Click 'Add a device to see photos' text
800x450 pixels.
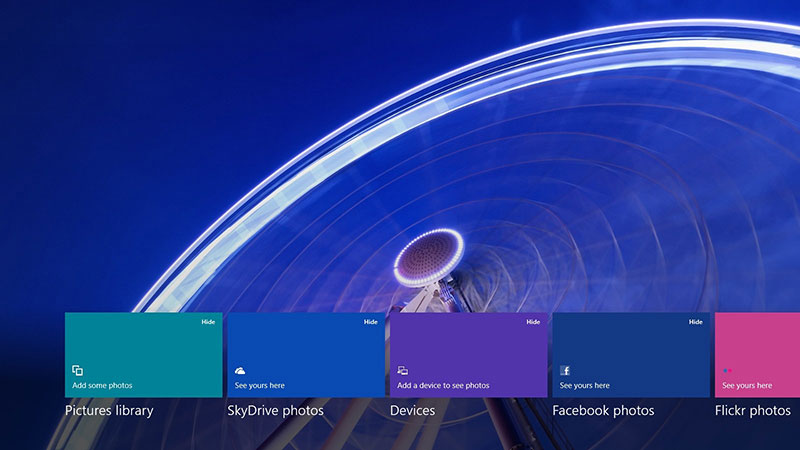443,386
